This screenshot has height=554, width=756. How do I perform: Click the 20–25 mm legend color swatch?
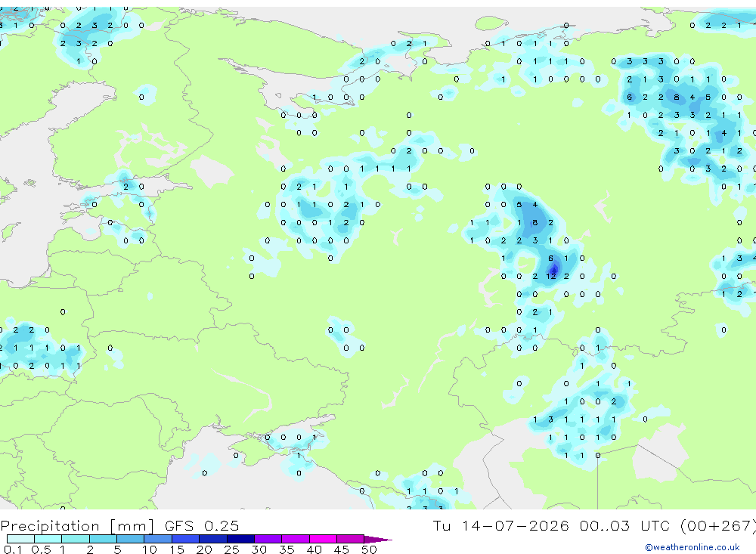click(x=213, y=539)
